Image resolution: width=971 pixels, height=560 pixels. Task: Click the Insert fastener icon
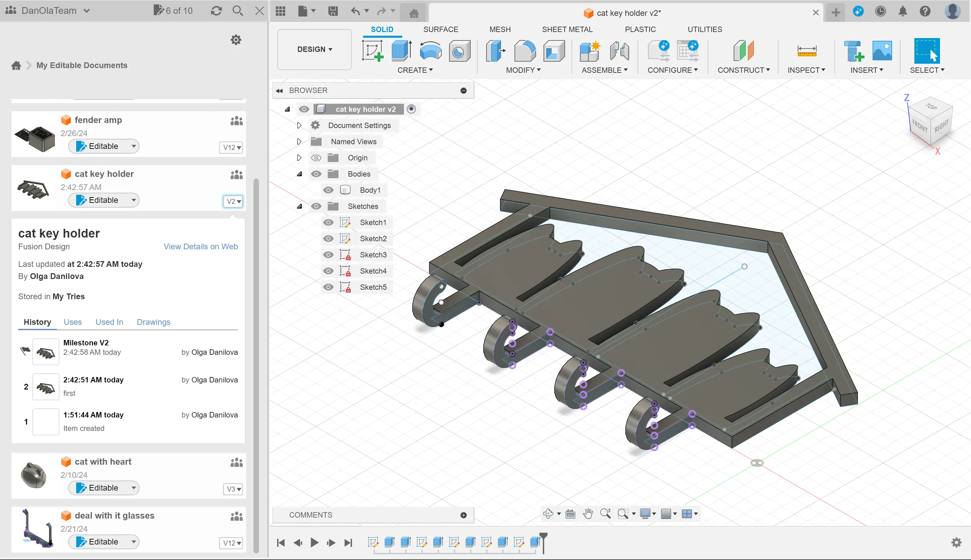pyautogui.click(x=854, y=51)
